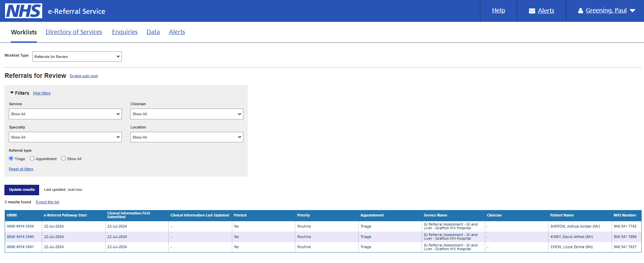Click patient name KIRBY, David Alfred (Mr)
The image size is (644, 263).
tap(572, 237)
